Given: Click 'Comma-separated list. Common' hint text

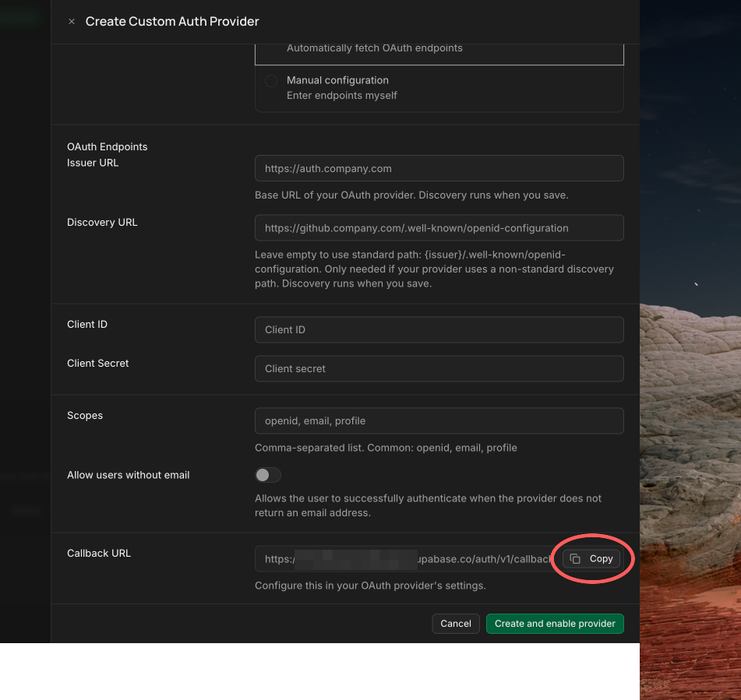Looking at the screenshot, I should [386, 448].
